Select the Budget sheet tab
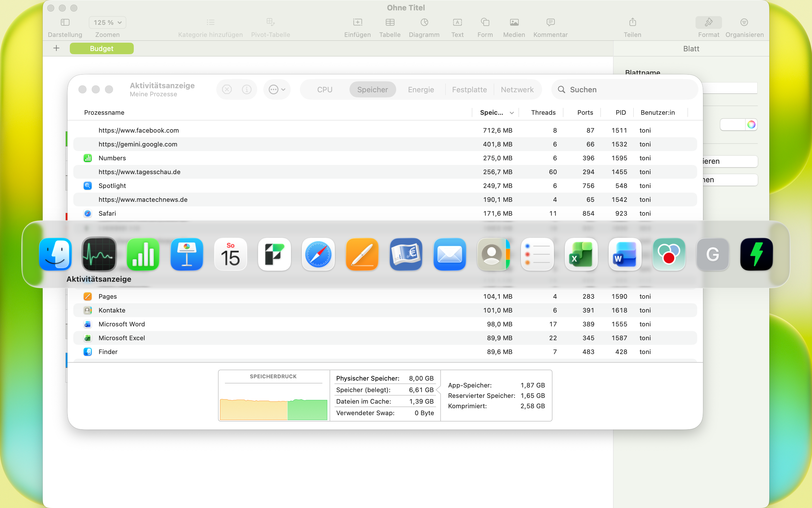This screenshot has width=812, height=508. point(101,48)
